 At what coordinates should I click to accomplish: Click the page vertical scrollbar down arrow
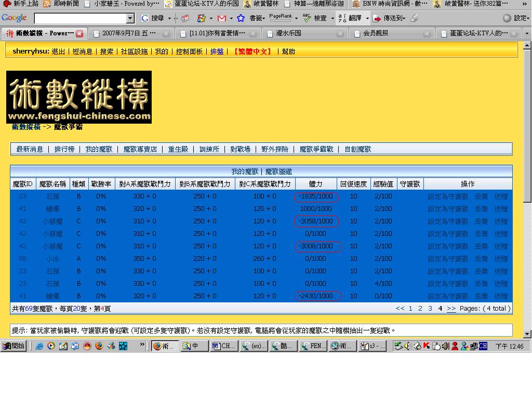point(527,334)
